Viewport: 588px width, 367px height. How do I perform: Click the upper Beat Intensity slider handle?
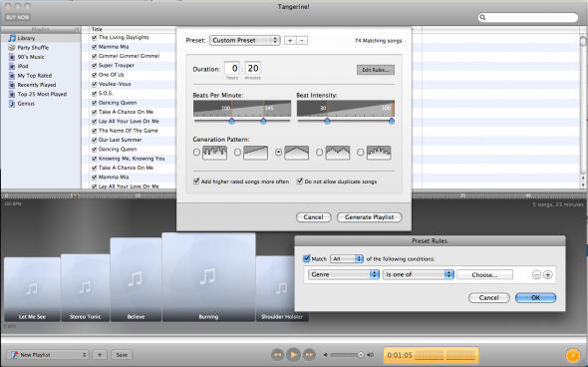point(392,121)
